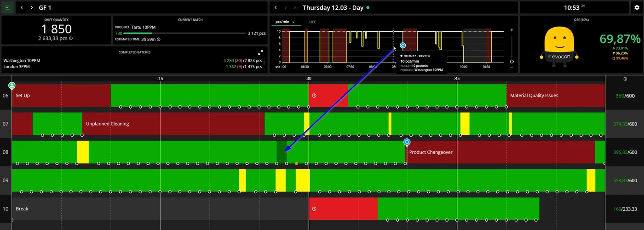Image resolution: width=644 pixels, height=230 pixels.
Task: Click availability value A 73,01%
Action: tap(620, 48)
